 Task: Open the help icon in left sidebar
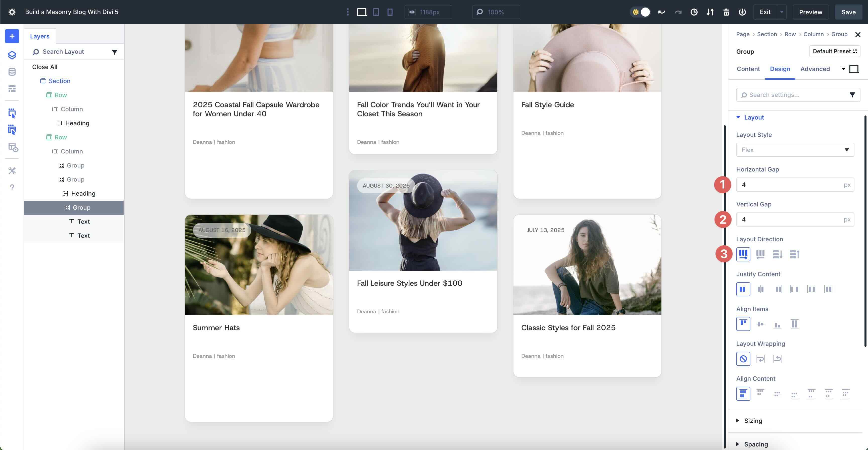point(12,187)
